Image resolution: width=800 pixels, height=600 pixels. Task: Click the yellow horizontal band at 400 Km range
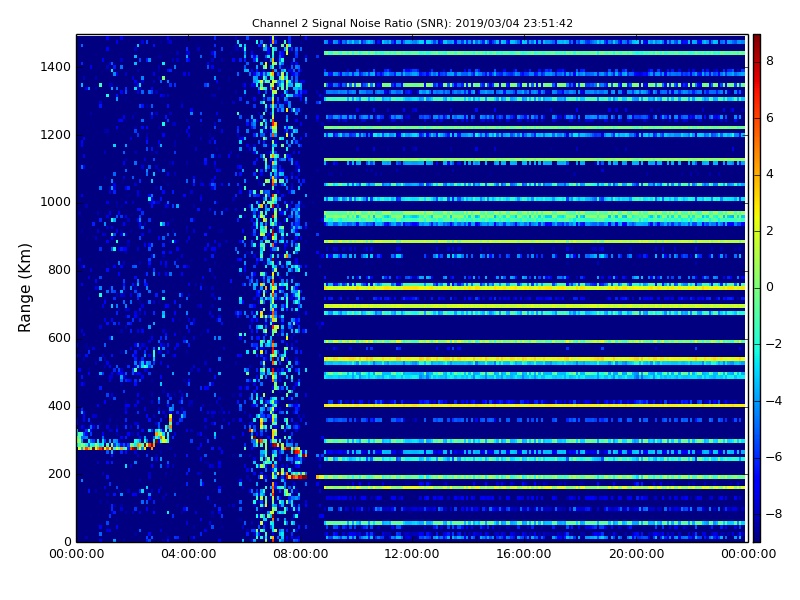(534, 406)
